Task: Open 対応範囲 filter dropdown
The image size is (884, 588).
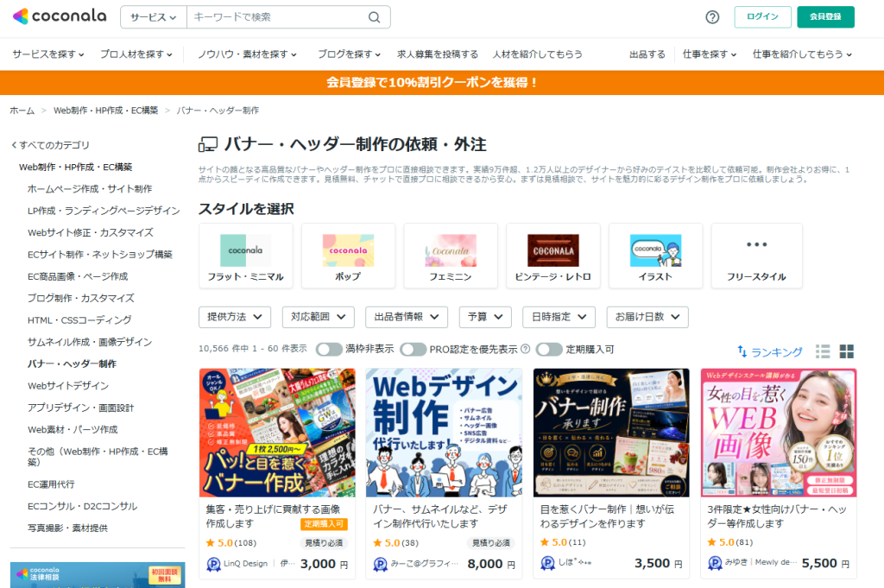Action: [x=318, y=317]
